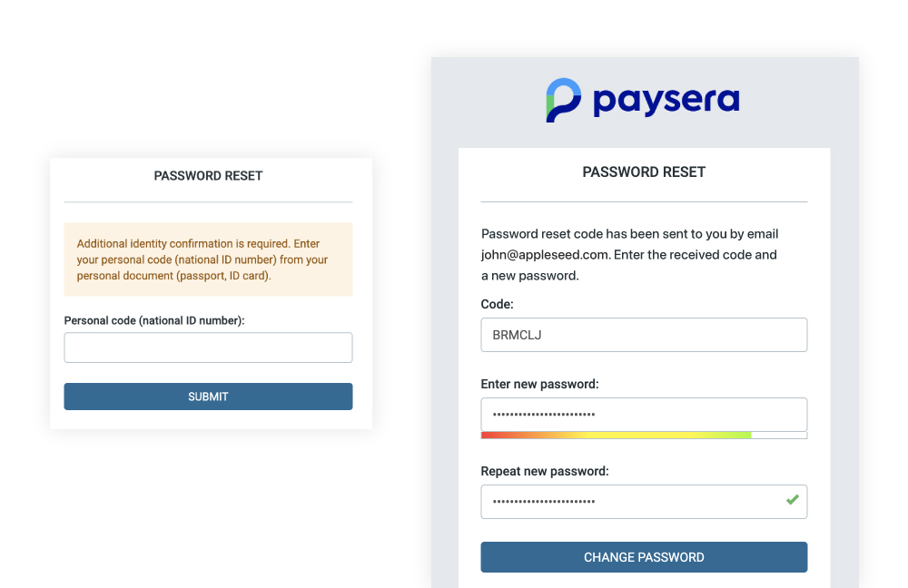
Task: Focus the Enter new password field
Action: click(x=644, y=415)
